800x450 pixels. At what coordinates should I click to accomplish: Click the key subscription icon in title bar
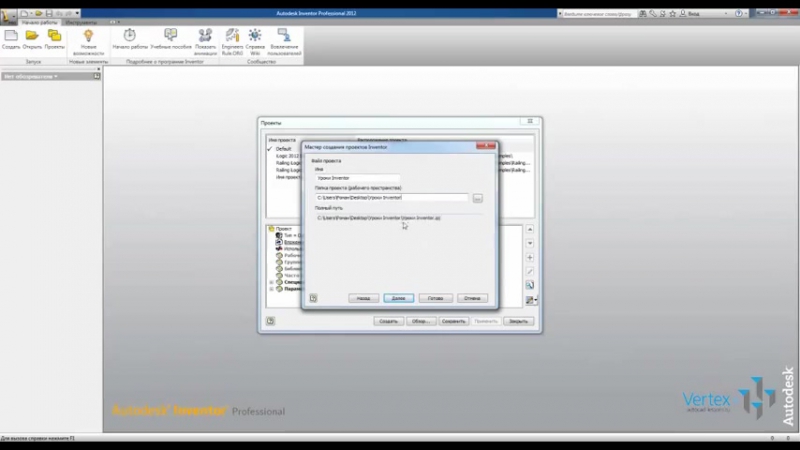[x=653, y=14]
